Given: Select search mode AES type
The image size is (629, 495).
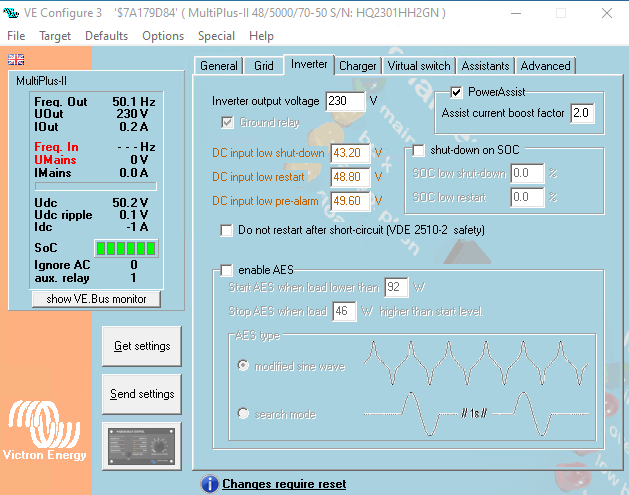Looking at the screenshot, I should pyautogui.click(x=243, y=413).
